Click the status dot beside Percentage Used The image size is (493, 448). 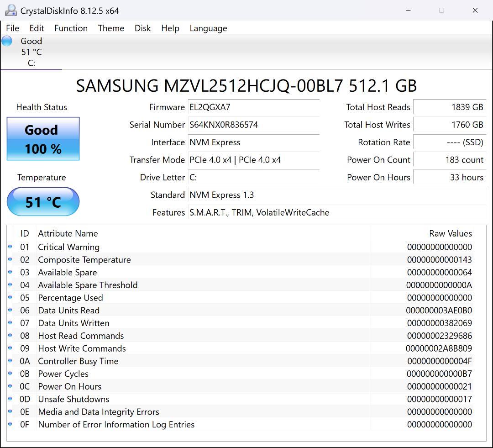[10, 297]
